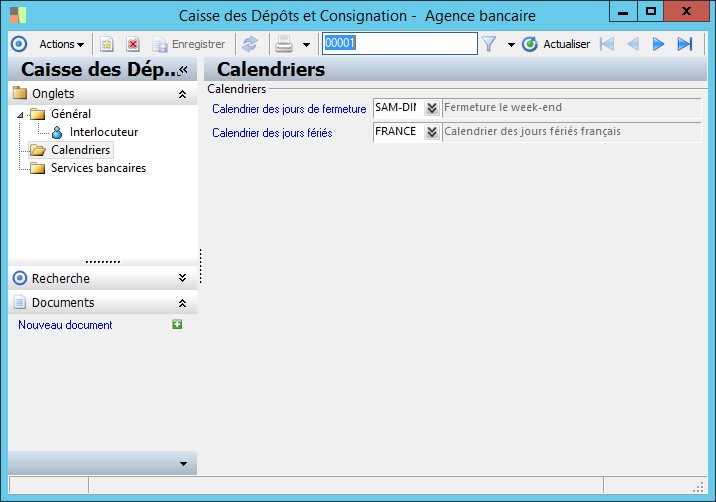Image resolution: width=716 pixels, height=502 pixels.
Task: Collapse the Général tree node
Action: tap(20, 115)
